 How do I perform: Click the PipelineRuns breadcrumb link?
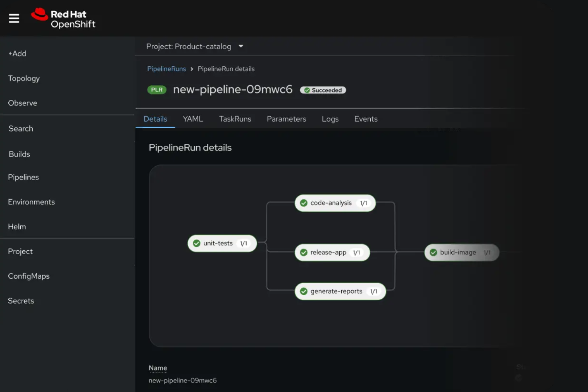[166, 68]
